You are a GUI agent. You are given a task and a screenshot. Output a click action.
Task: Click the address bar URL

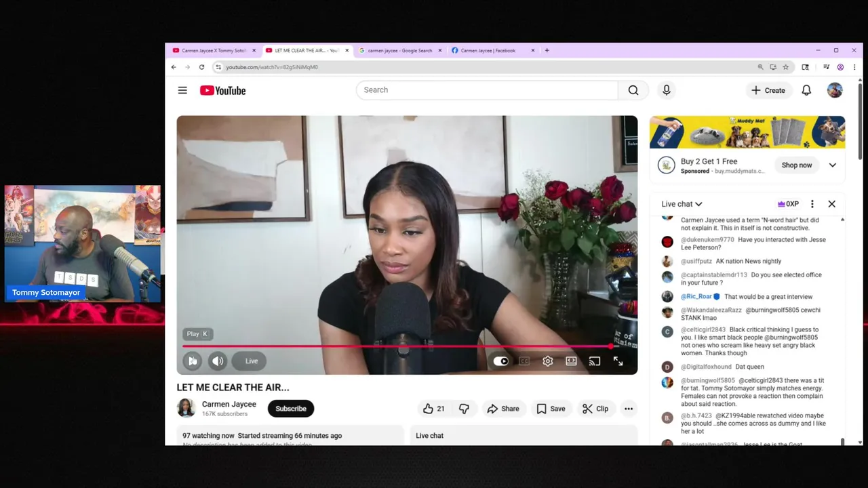[272, 67]
